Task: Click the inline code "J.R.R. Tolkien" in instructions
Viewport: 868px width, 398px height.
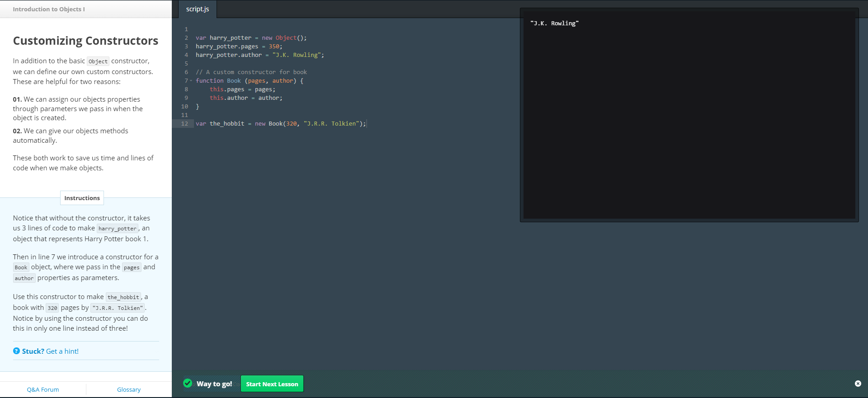Action: point(118,308)
